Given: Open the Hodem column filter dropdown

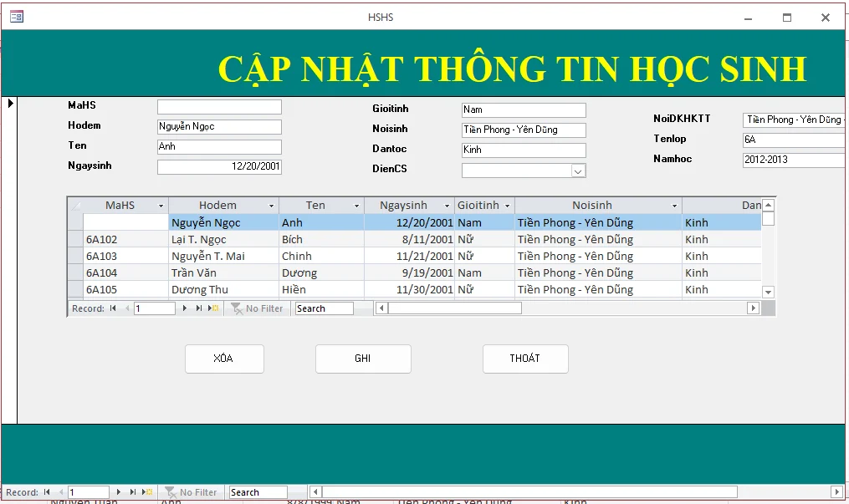Looking at the screenshot, I should 271,206.
